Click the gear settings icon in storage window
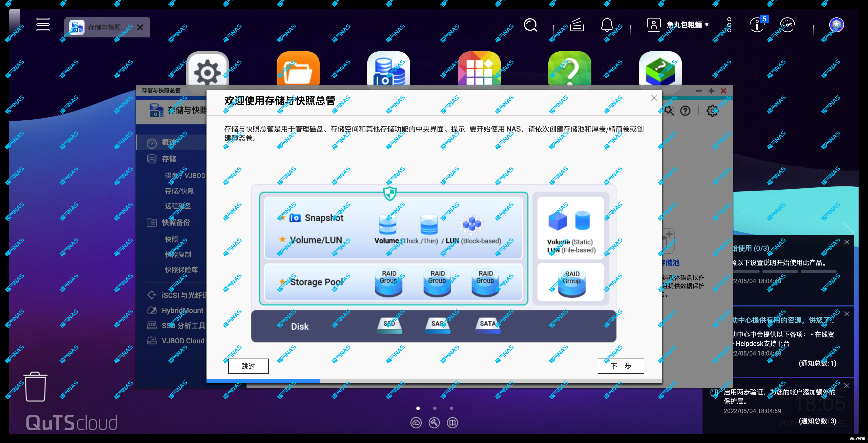 [x=712, y=111]
